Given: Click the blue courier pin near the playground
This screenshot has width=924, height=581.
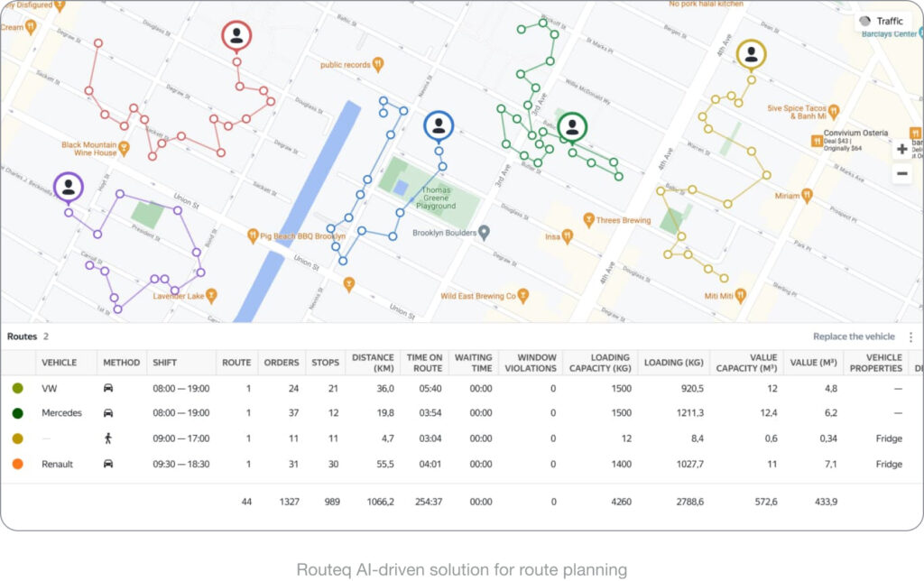Looking at the screenshot, I should 439,126.
